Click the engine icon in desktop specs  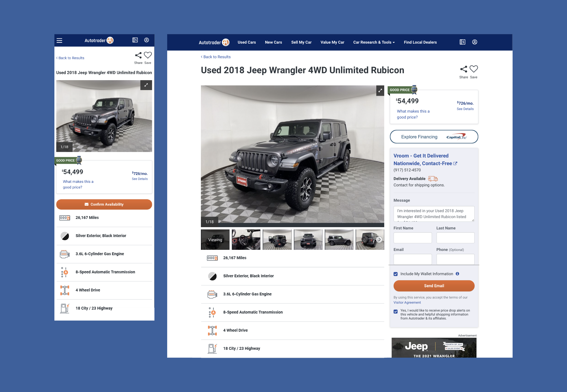click(212, 294)
